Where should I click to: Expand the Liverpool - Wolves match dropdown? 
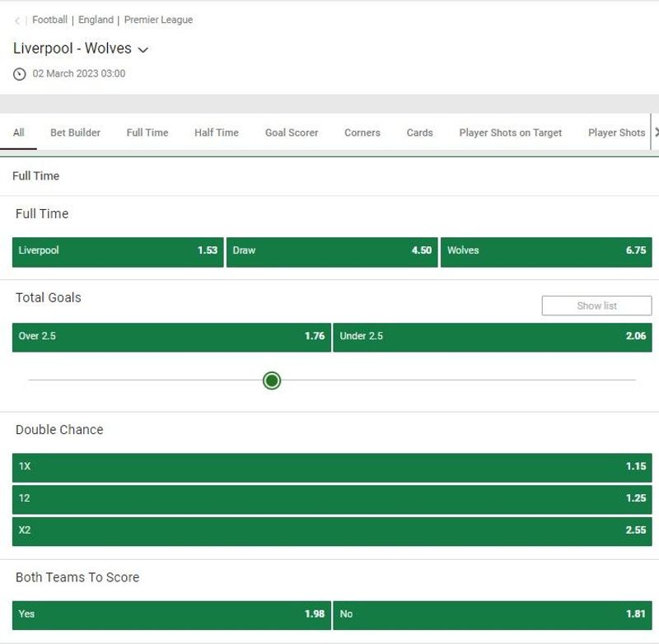click(143, 49)
